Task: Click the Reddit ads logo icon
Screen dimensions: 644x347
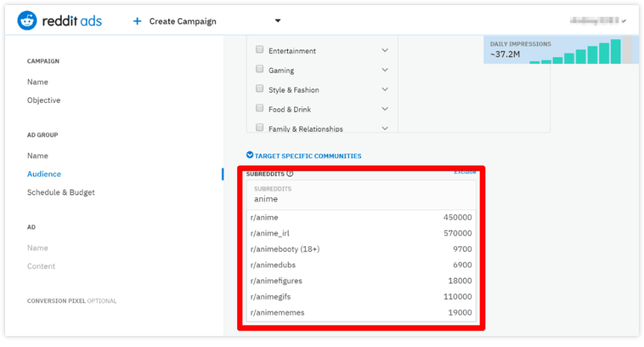Action: point(27,21)
